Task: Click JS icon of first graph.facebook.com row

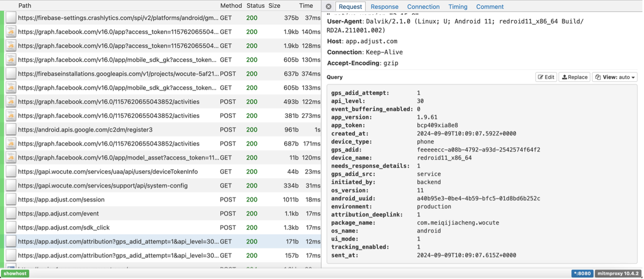Action: click(11, 32)
